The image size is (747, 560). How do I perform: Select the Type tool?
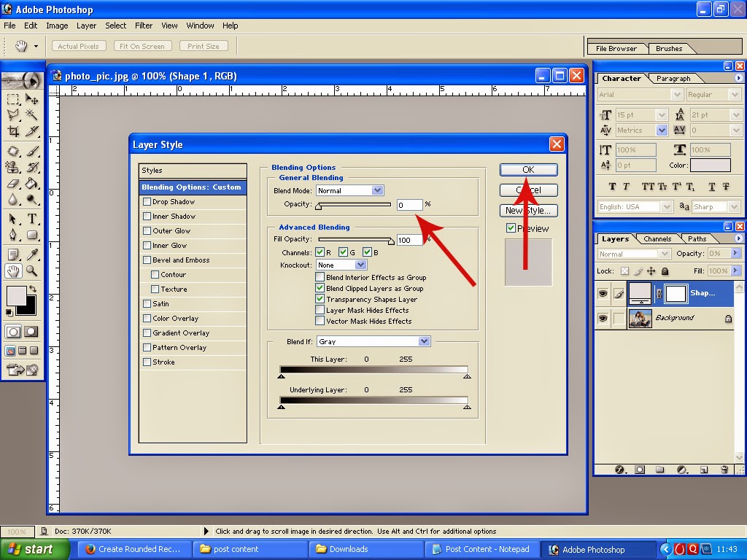click(x=31, y=218)
